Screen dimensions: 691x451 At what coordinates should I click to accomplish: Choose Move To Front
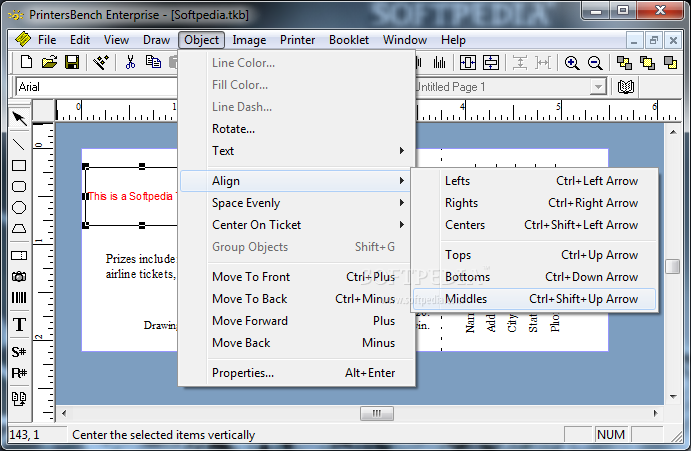(x=297, y=277)
